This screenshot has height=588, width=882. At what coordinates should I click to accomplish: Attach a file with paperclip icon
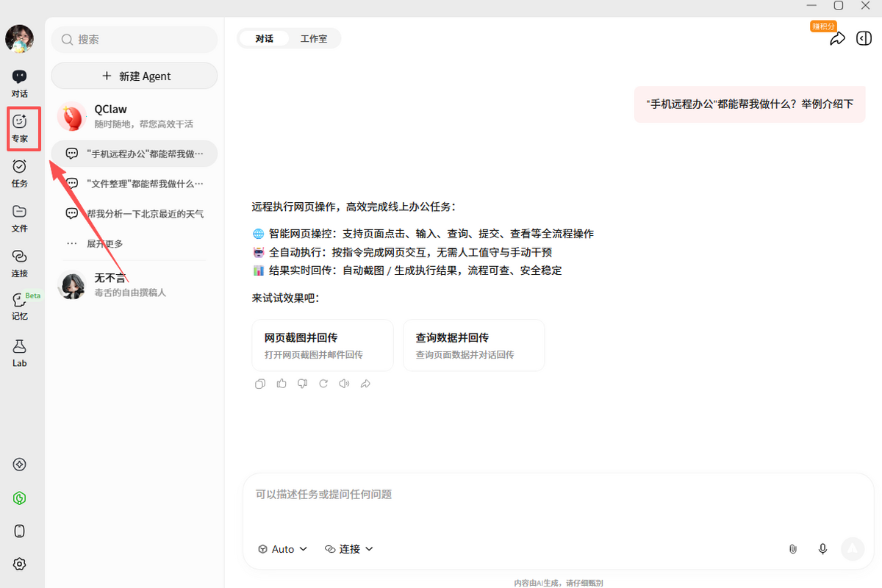793,549
